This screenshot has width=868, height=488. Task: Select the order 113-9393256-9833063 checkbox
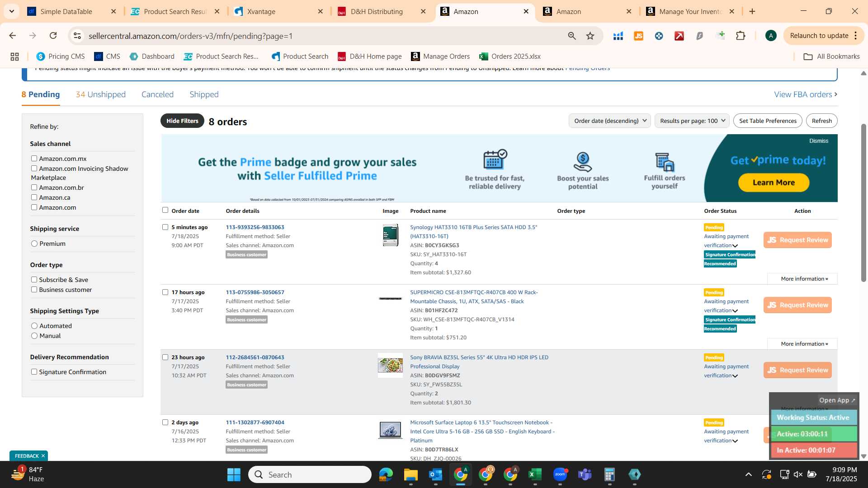pyautogui.click(x=165, y=227)
